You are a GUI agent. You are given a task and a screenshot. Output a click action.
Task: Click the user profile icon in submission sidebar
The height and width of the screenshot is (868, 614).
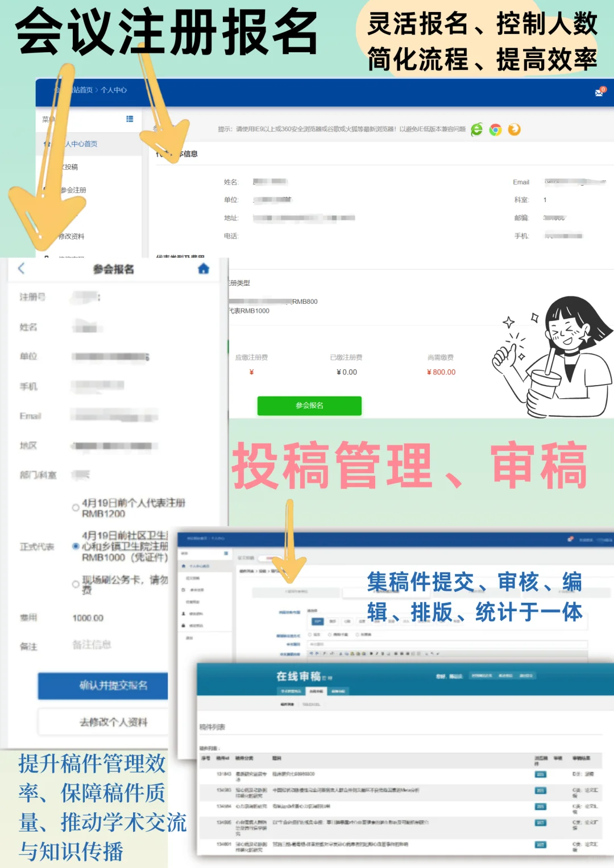tap(183, 614)
